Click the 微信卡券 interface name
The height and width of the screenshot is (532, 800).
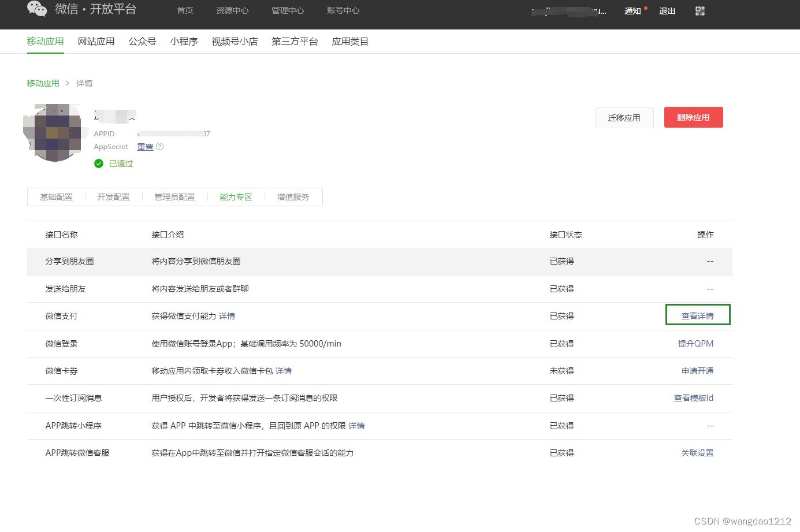[61, 371]
